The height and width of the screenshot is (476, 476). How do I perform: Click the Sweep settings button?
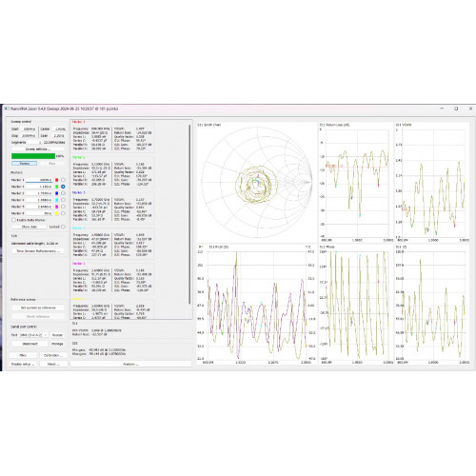click(38, 149)
